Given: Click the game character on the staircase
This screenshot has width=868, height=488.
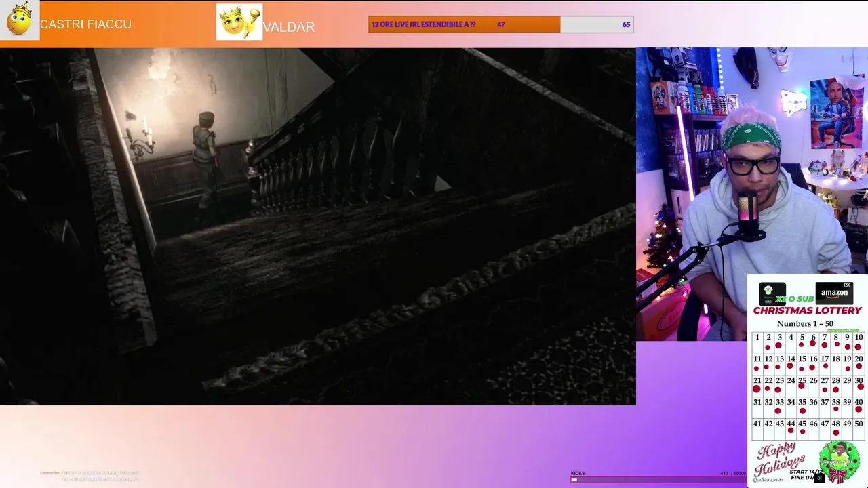Looking at the screenshot, I should click(x=205, y=160).
